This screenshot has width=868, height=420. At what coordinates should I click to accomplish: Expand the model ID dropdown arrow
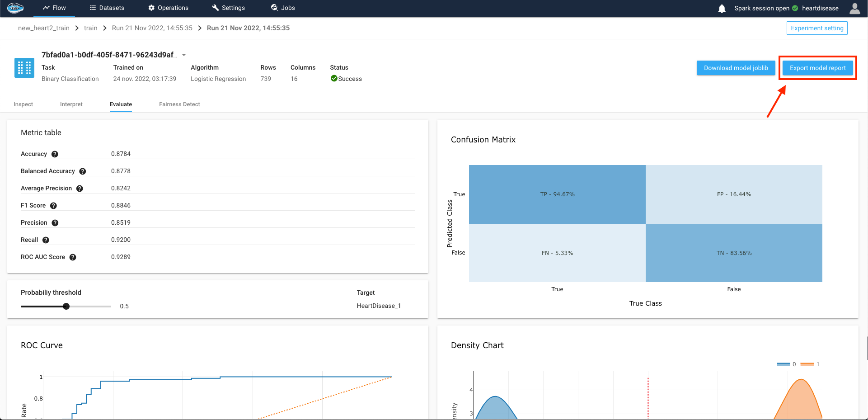click(x=184, y=55)
